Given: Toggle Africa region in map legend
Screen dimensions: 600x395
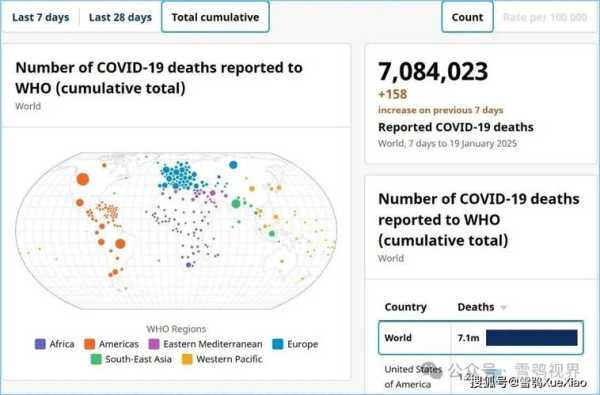Looking at the screenshot, I should click(40, 344).
